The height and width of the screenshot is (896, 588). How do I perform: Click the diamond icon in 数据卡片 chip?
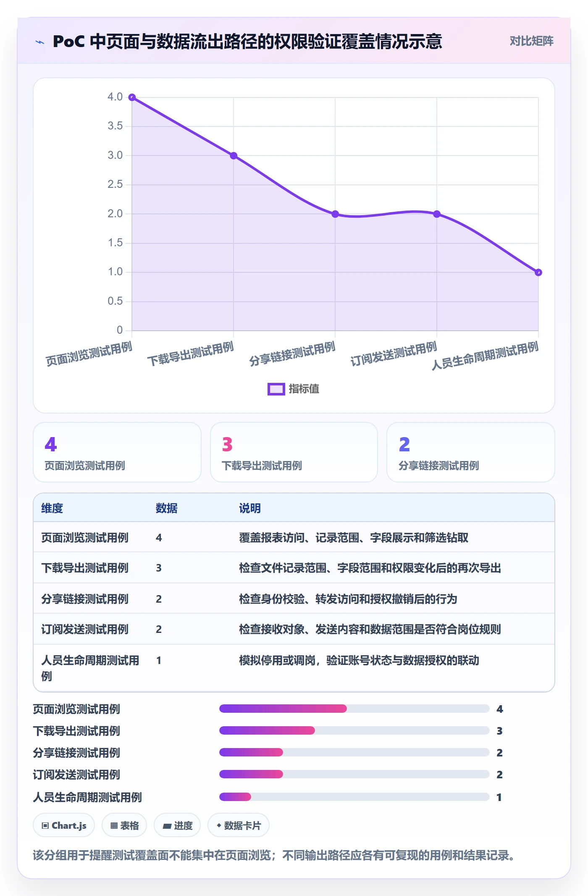[219, 826]
